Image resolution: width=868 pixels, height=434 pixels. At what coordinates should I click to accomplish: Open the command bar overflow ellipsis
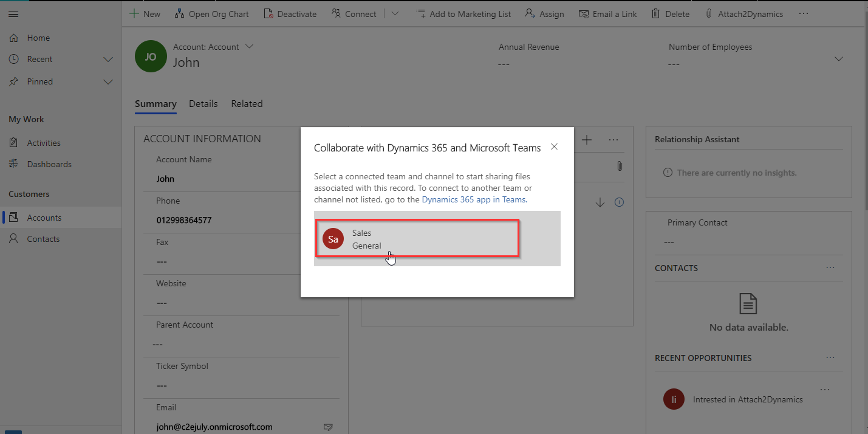804,14
